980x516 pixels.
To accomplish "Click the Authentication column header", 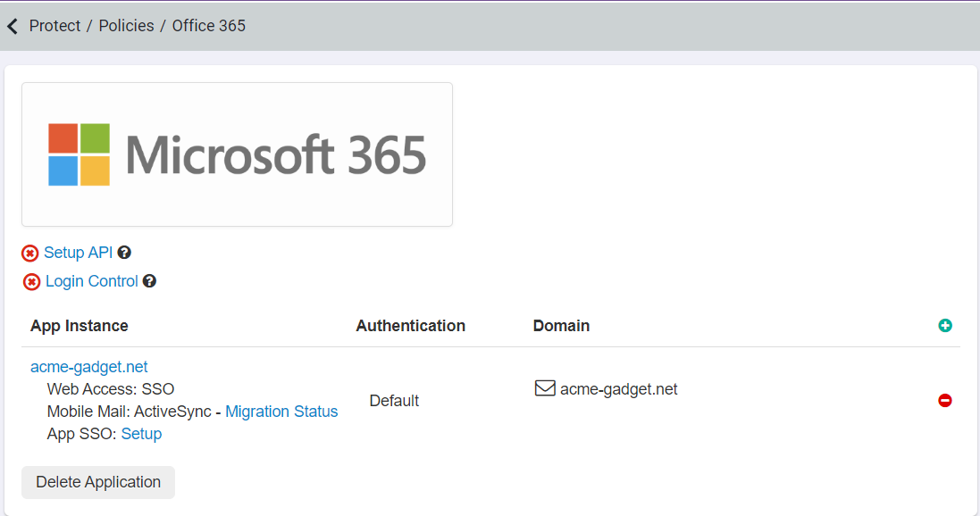I will click(x=411, y=326).
